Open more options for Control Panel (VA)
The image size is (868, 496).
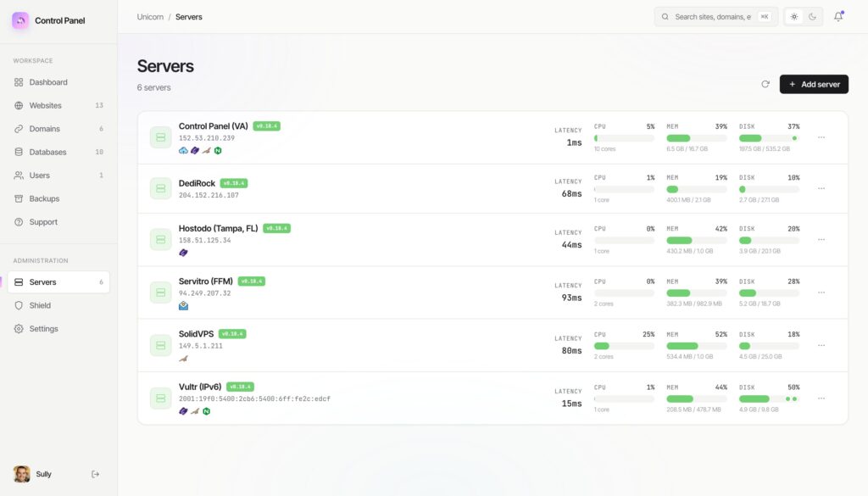821,137
